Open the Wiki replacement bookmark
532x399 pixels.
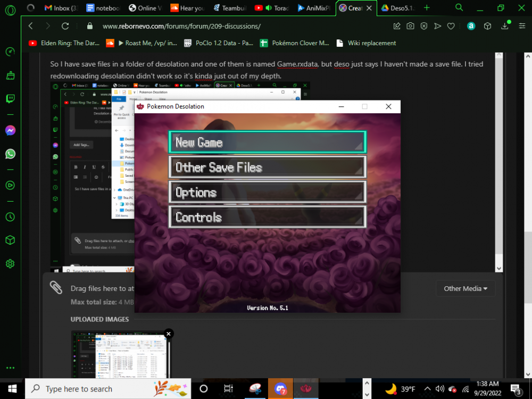pyautogui.click(x=366, y=43)
